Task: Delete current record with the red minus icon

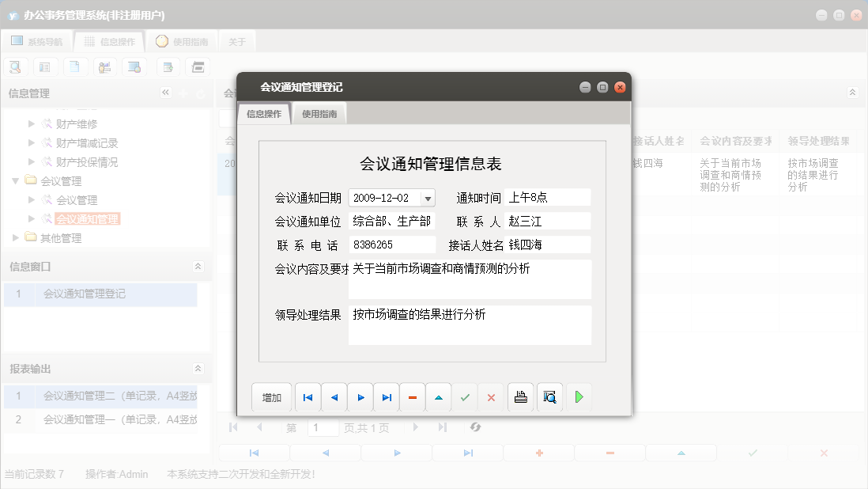Action: (x=412, y=397)
